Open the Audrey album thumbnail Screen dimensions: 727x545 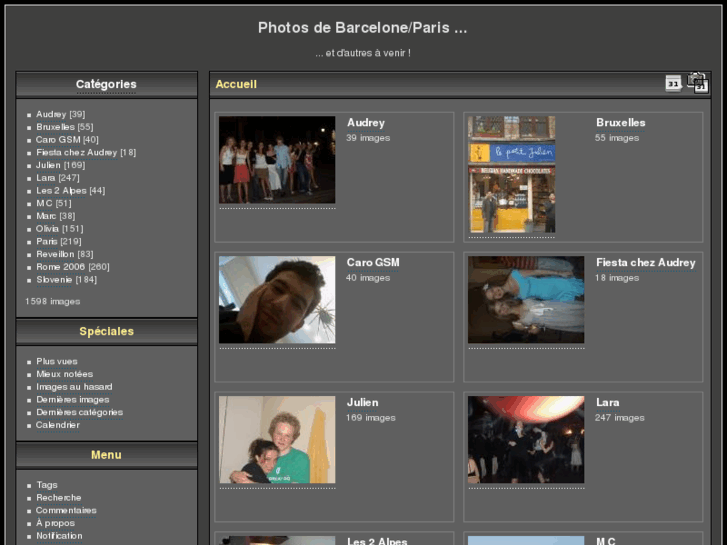click(277, 160)
